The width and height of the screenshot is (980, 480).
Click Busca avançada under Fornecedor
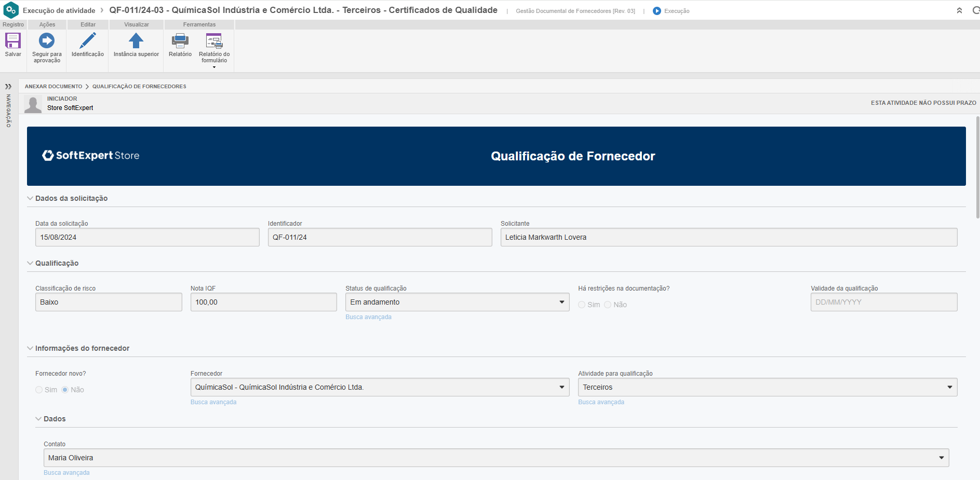pyautogui.click(x=213, y=402)
